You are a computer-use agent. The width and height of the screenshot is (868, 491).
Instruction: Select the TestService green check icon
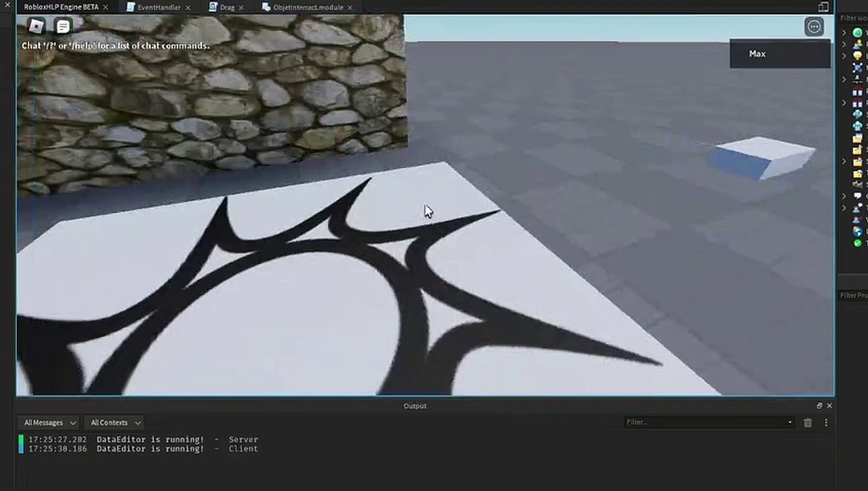point(858,243)
